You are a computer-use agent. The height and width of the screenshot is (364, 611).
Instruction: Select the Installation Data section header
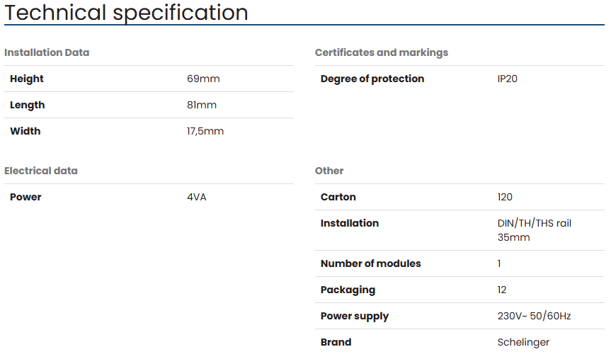tap(47, 52)
